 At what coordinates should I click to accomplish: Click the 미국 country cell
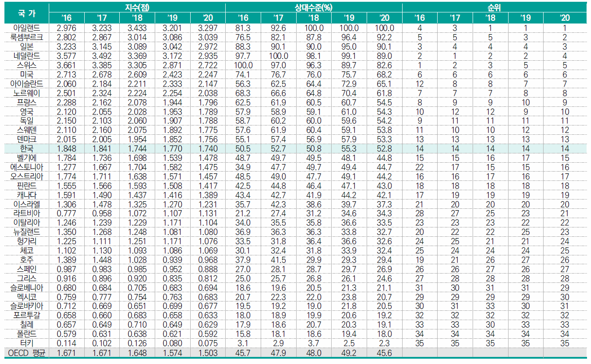click(27, 74)
